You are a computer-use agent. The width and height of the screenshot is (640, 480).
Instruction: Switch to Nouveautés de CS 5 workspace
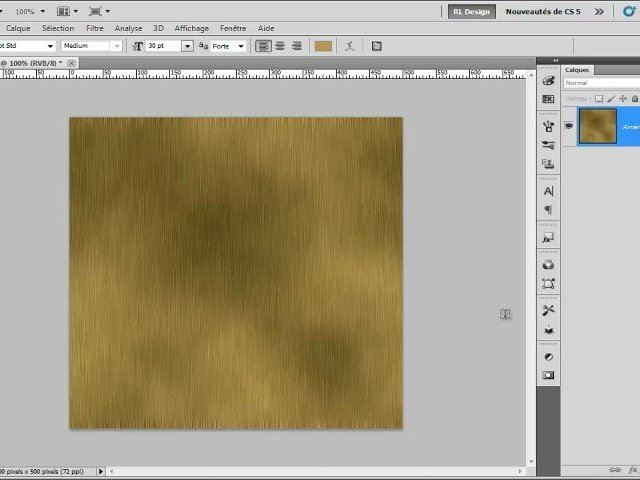[x=543, y=11]
